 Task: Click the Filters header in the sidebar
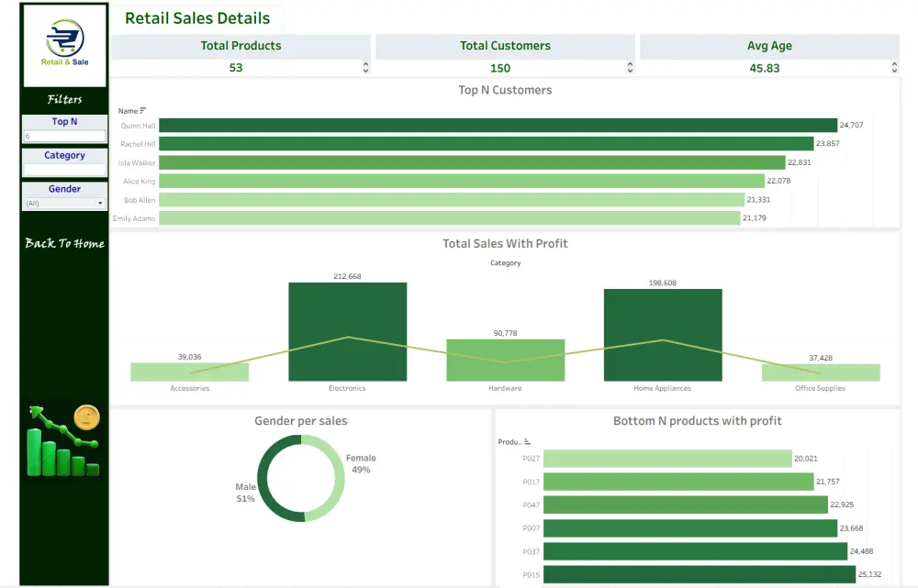[x=63, y=99]
